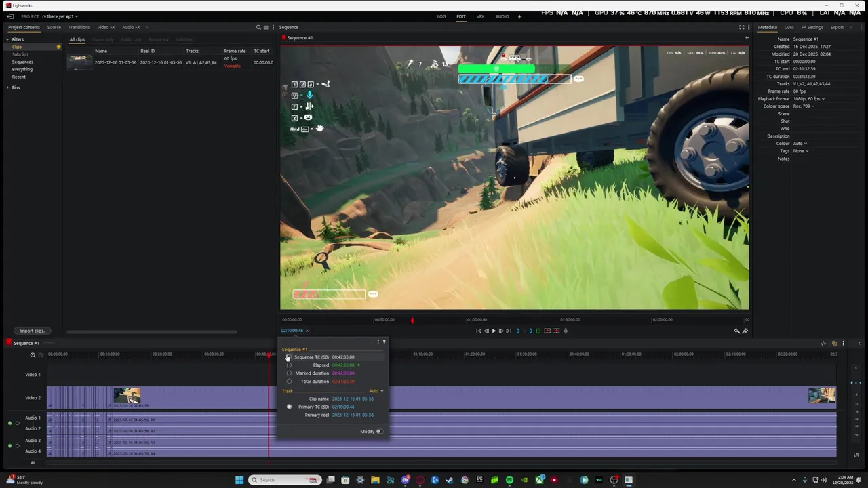The image size is (868, 488).
Task: Switch to the LOG workspace tab
Action: click(x=441, y=16)
